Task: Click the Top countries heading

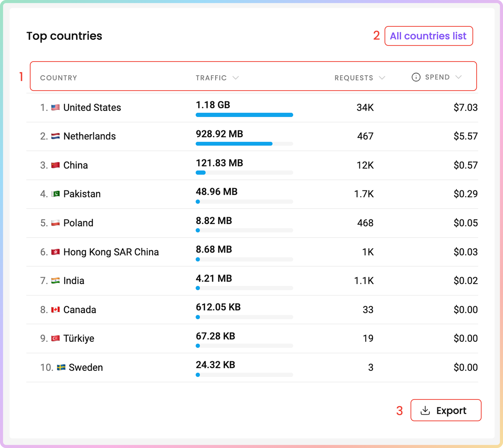Action: (x=64, y=36)
